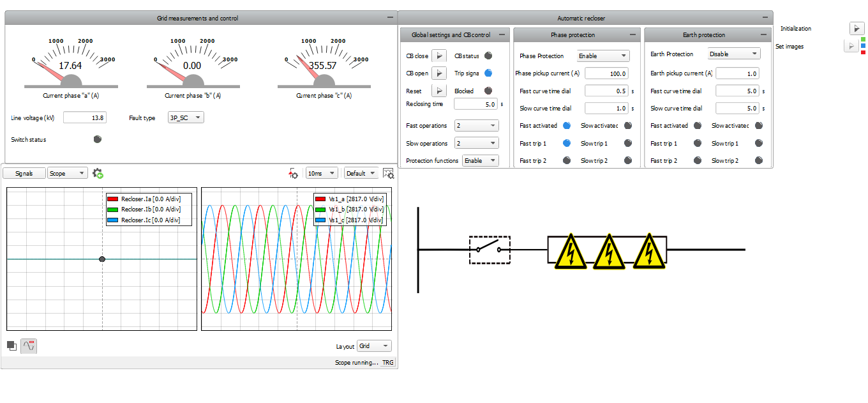The image size is (868, 403).
Task: Run the Initialization macro button
Action: click(x=856, y=29)
